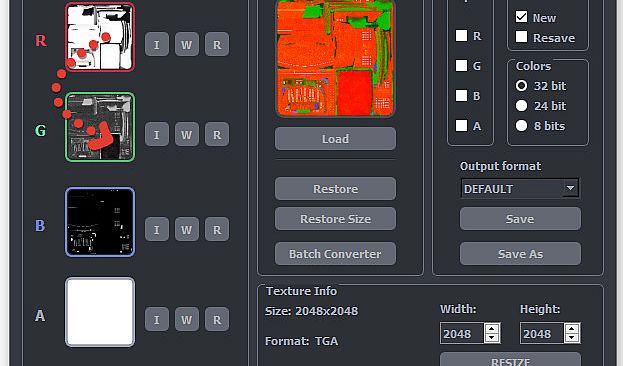The image size is (623, 366).
Task: Click the W button for the A channel
Action: pos(187,319)
